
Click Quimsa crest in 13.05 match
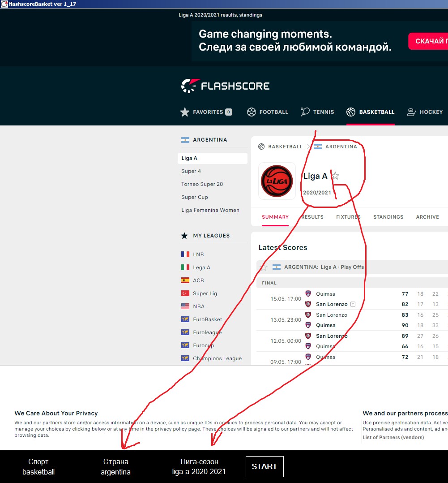tap(308, 325)
